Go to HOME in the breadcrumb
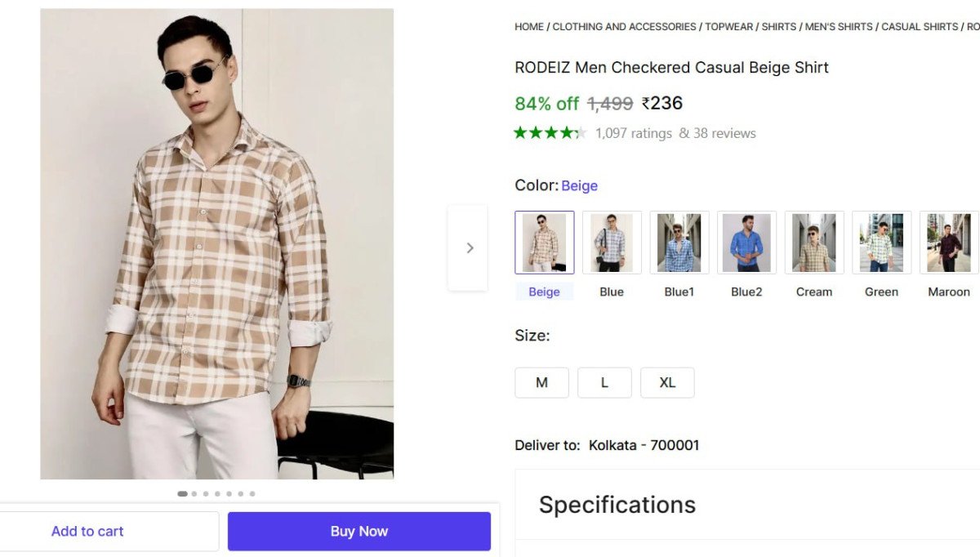The width and height of the screenshot is (980, 557). coord(529,27)
